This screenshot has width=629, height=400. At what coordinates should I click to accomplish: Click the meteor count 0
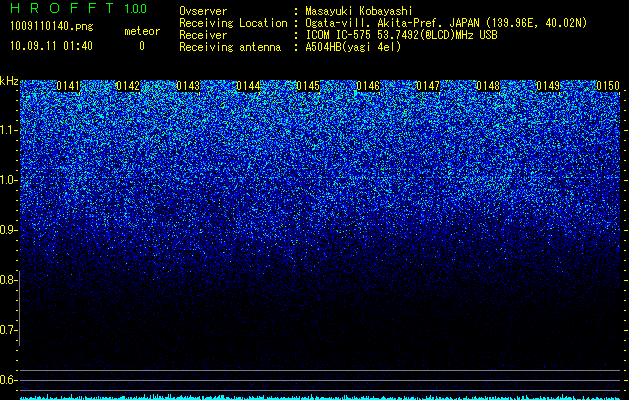(142, 46)
